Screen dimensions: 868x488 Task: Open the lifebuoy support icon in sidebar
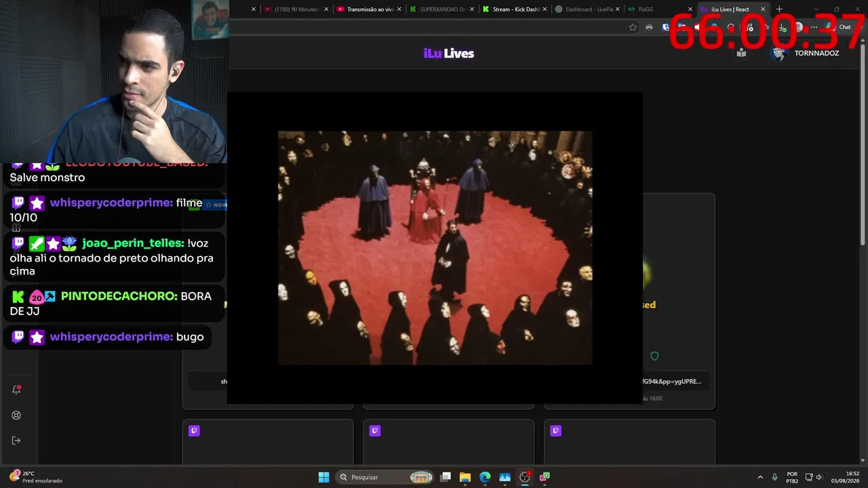pos(16,415)
